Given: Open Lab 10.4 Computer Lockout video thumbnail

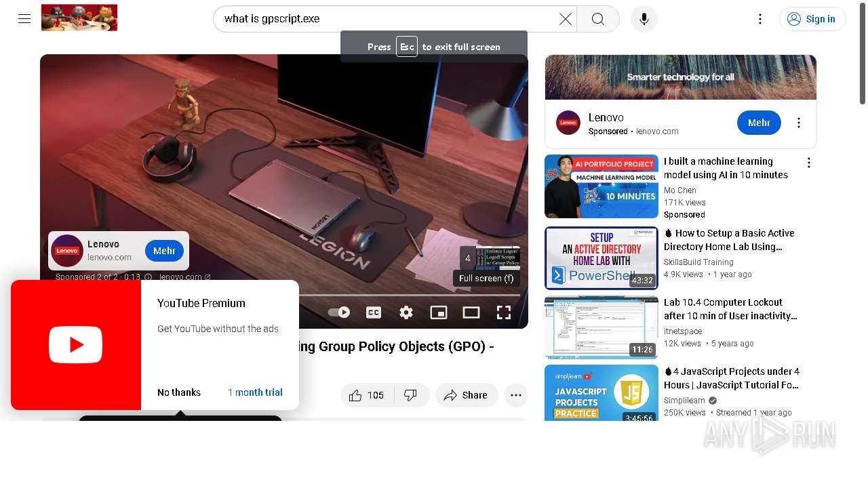Looking at the screenshot, I should 601,327.
